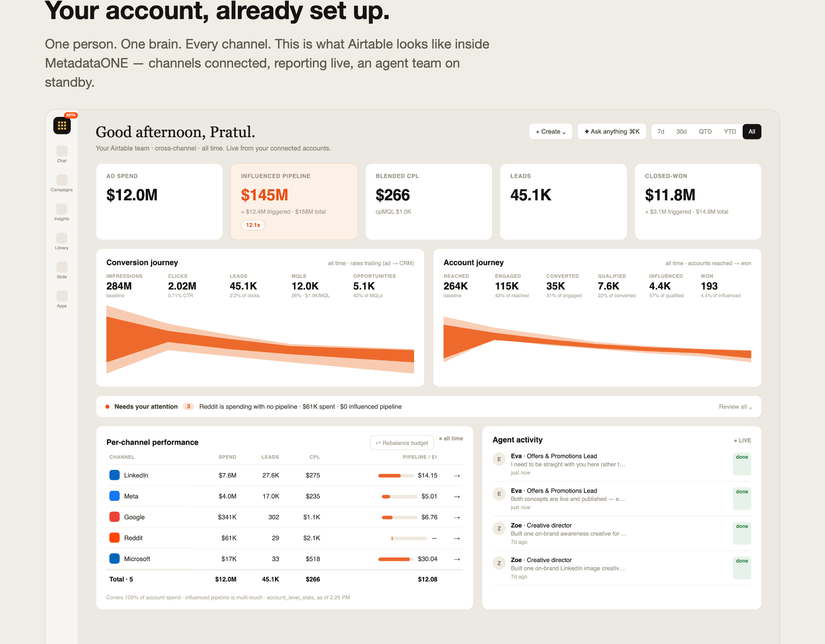Screen dimensions: 825x644
Task: Open Chat in the sidebar
Action: [62, 154]
